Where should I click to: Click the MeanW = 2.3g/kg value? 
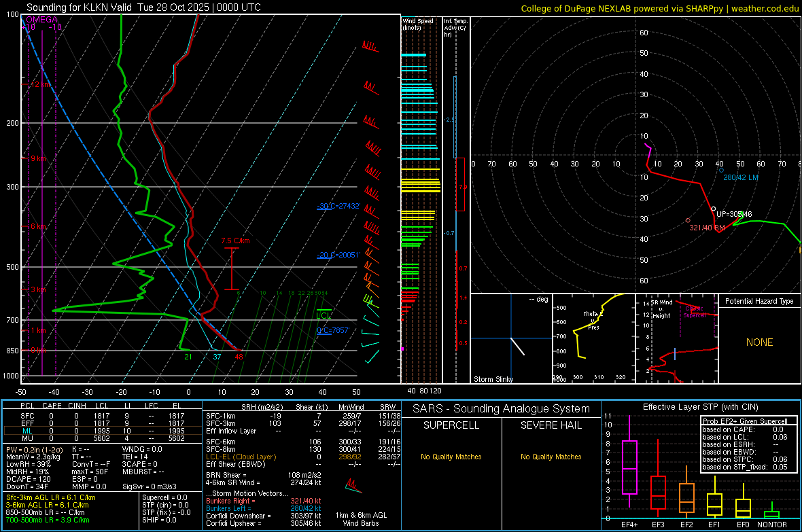click(33, 457)
